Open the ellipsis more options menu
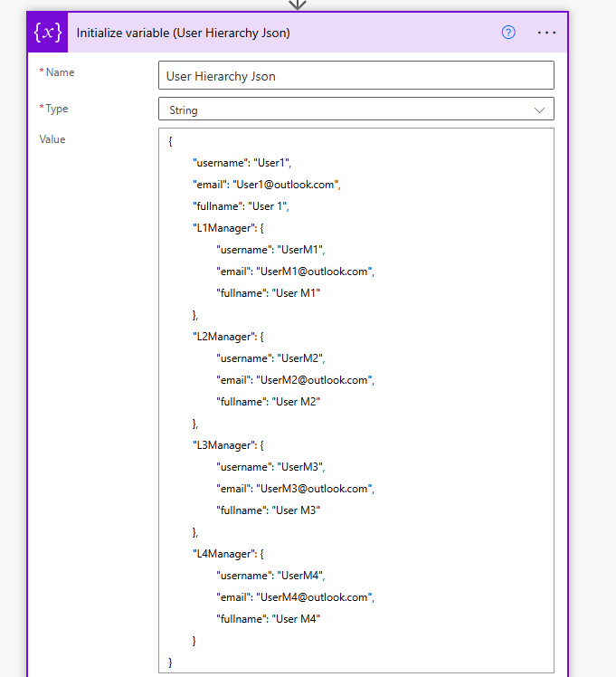616x677 pixels. click(x=546, y=33)
